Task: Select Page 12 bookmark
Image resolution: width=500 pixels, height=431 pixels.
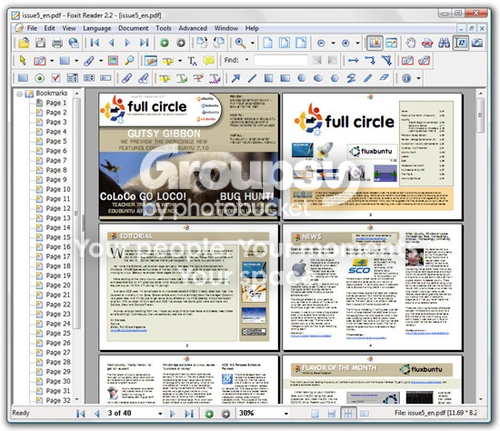Action: pyautogui.click(x=58, y=208)
